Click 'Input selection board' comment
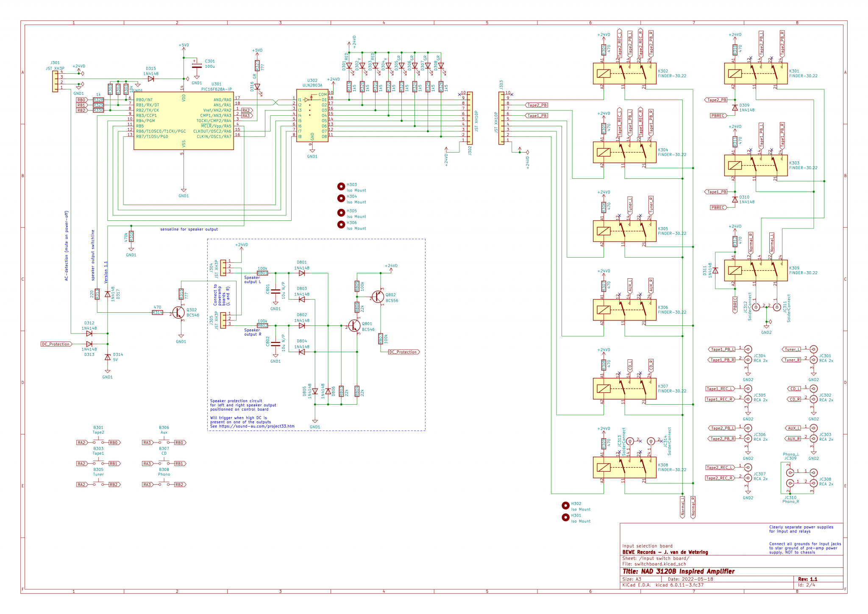This screenshot has height=614, width=868. pyautogui.click(x=647, y=546)
